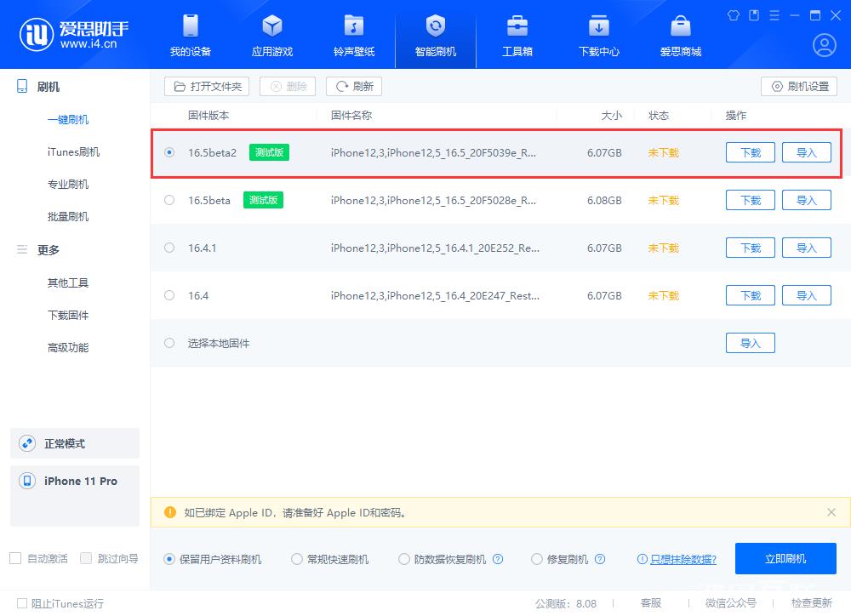Click 打开文件夹 to open folder

pos(206,86)
